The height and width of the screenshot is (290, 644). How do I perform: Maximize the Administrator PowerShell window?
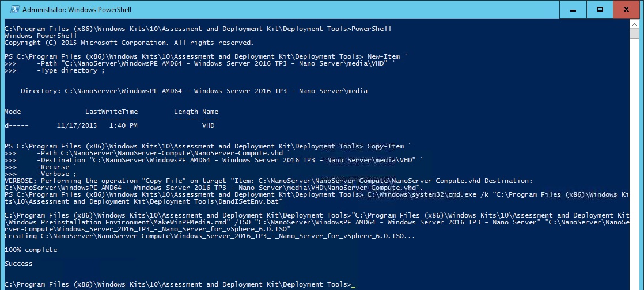(x=600, y=9)
